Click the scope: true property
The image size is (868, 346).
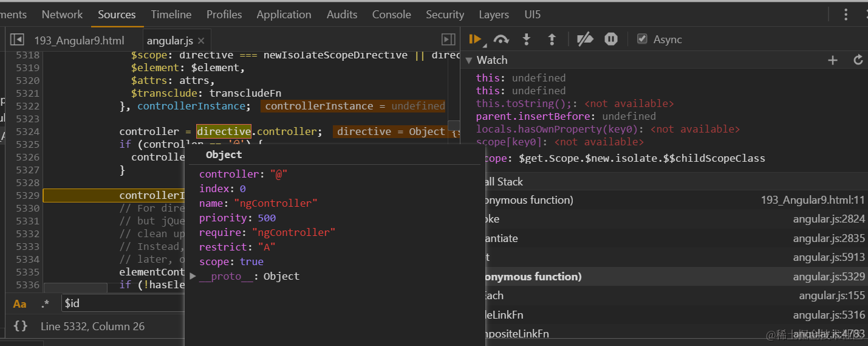click(x=231, y=261)
